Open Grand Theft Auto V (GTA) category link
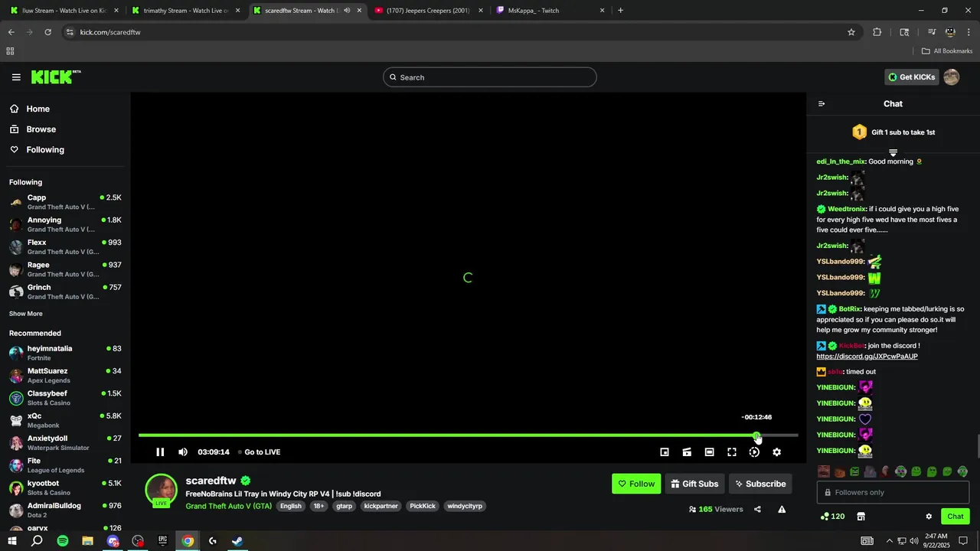The image size is (980, 551). click(228, 506)
